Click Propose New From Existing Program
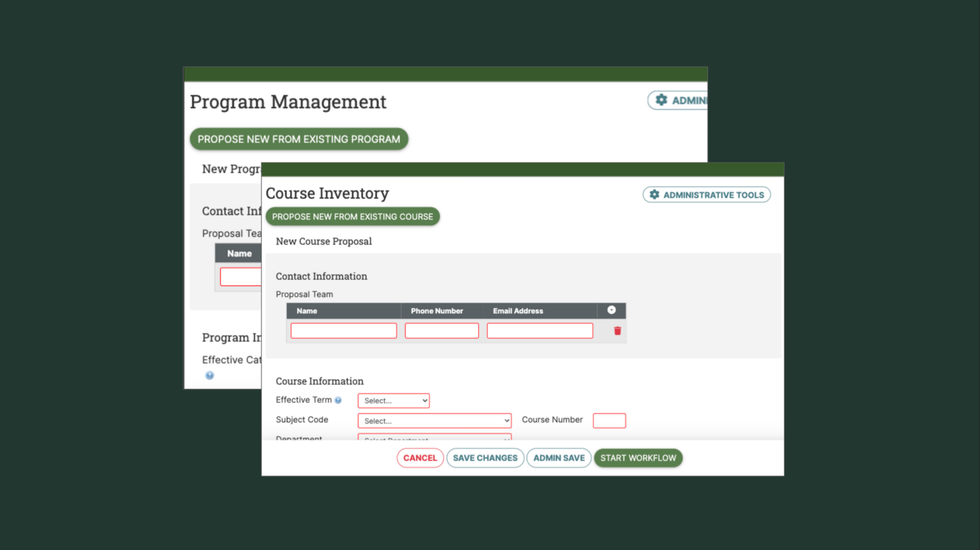This screenshot has width=980, height=550. pos(298,139)
